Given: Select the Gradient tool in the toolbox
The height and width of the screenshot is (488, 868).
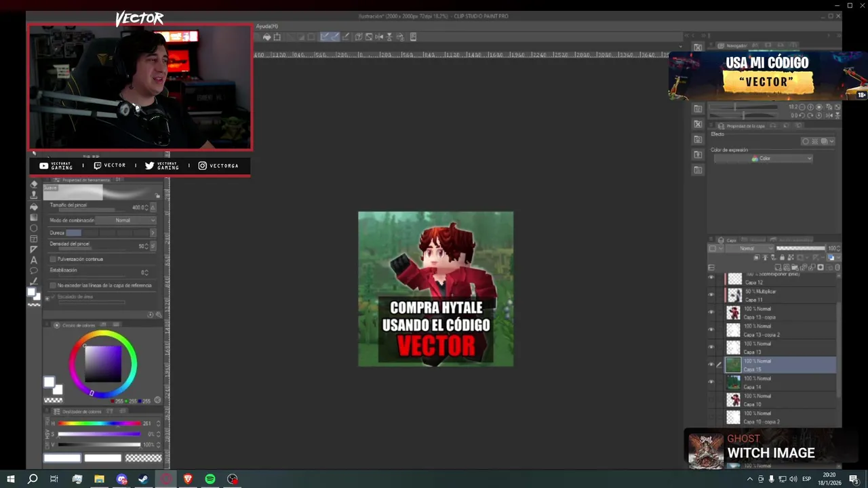Looking at the screenshot, I should tap(34, 218).
